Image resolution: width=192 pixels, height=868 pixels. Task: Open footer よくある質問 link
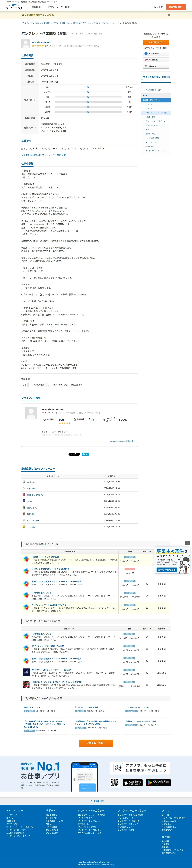[51, 827]
